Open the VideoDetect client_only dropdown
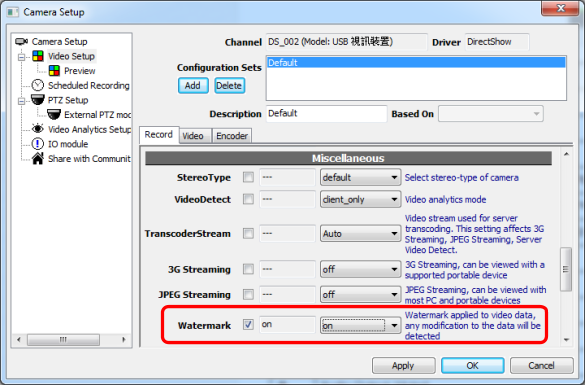 pyautogui.click(x=360, y=199)
